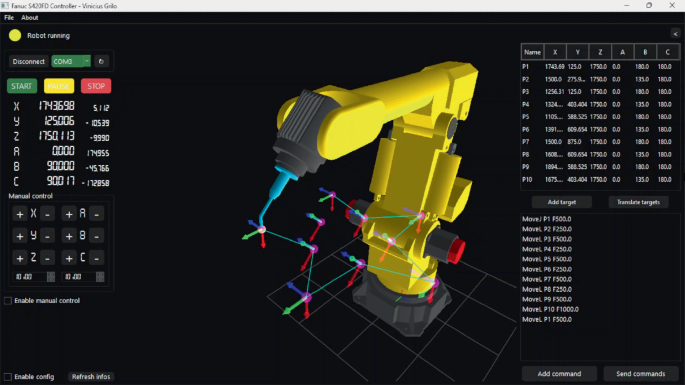Decrease C rotation with minus button
Screen dimensions: 685x385
pyautogui.click(x=97, y=258)
